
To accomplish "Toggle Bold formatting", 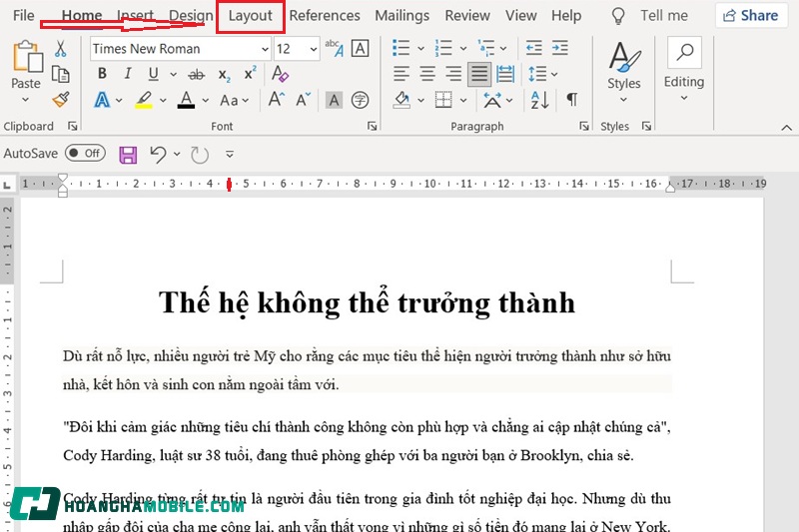I will (x=102, y=74).
